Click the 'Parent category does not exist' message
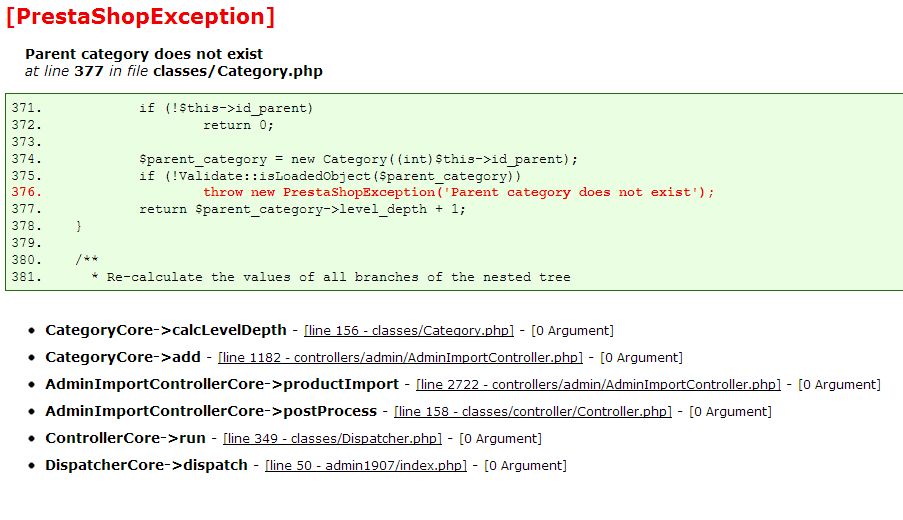Viewport: 903px width, 520px height. 144,54
